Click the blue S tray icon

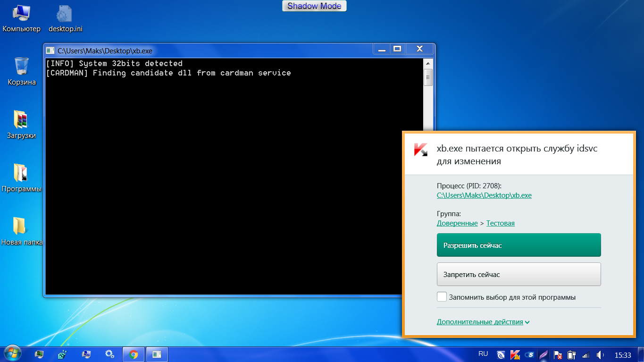(529, 354)
